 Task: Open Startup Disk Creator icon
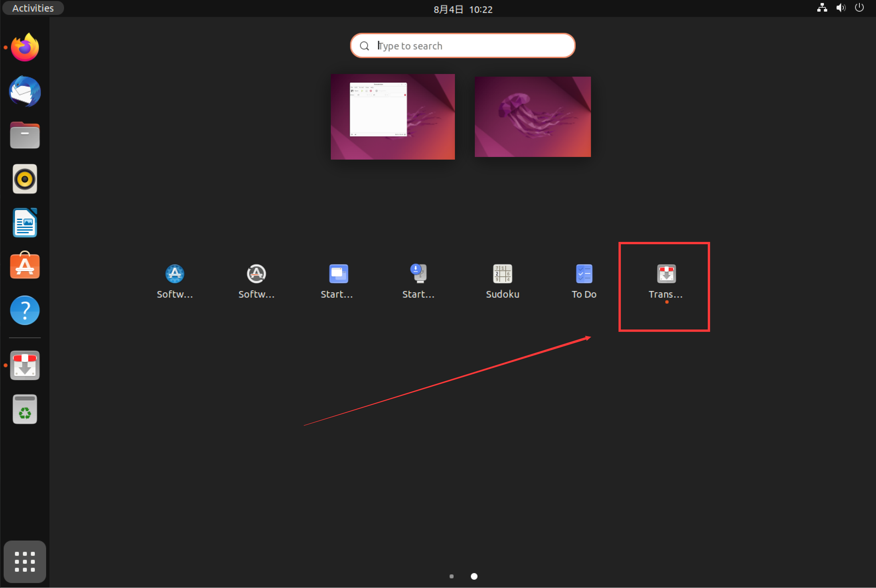coord(419,274)
